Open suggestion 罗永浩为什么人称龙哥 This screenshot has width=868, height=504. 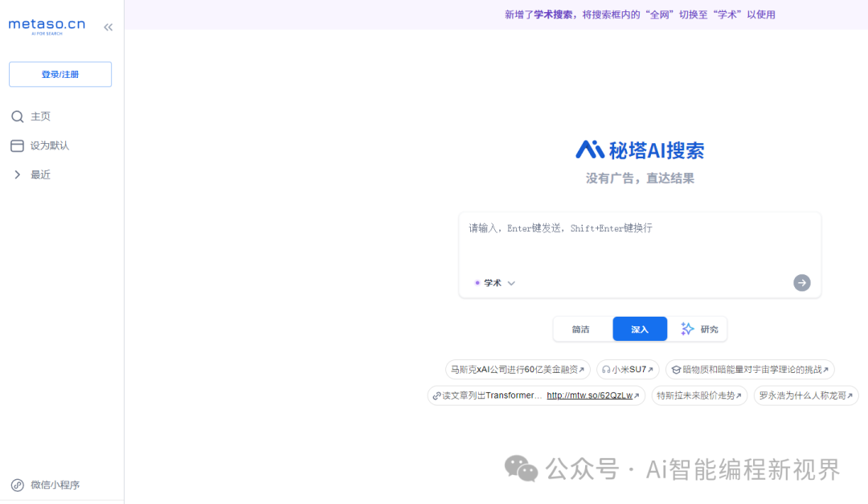[x=806, y=395]
